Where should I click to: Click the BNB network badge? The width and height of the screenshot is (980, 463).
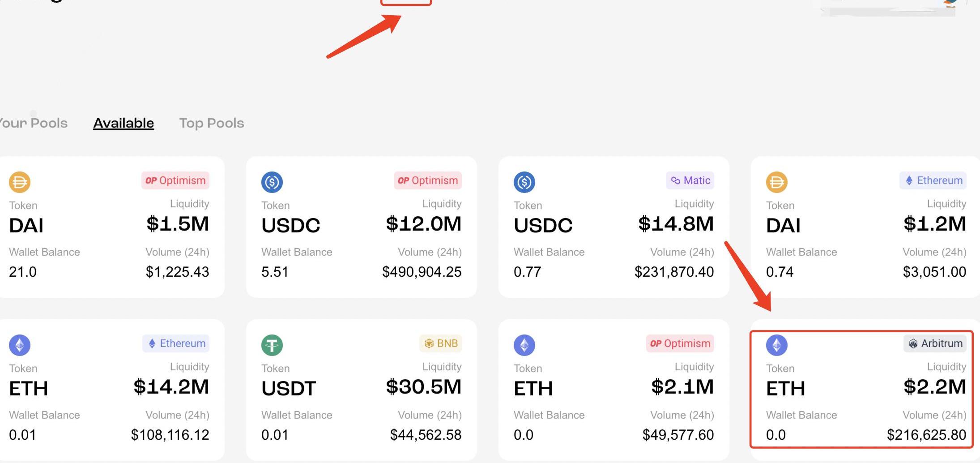point(441,343)
